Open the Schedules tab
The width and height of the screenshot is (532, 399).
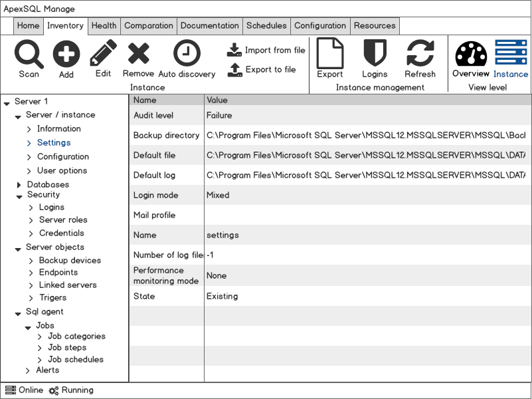(266, 26)
